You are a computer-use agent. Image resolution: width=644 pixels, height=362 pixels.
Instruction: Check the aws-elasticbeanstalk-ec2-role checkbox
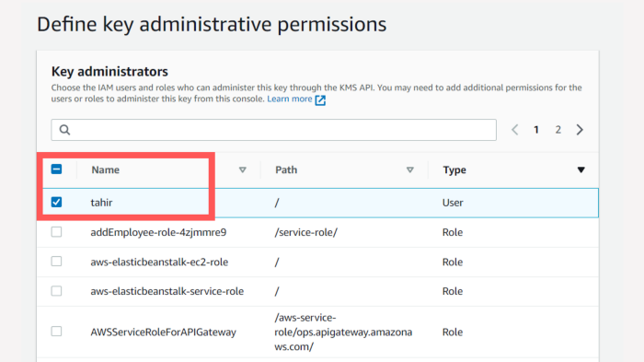(57, 262)
